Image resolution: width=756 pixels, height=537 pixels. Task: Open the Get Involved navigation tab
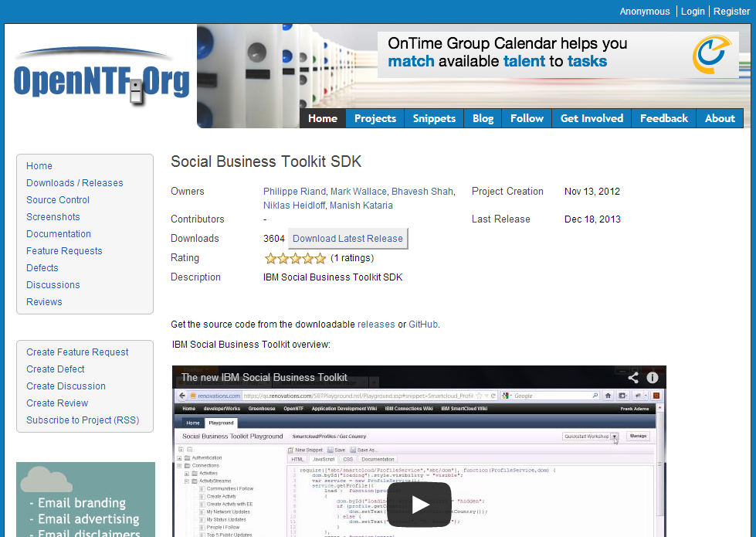coord(591,118)
